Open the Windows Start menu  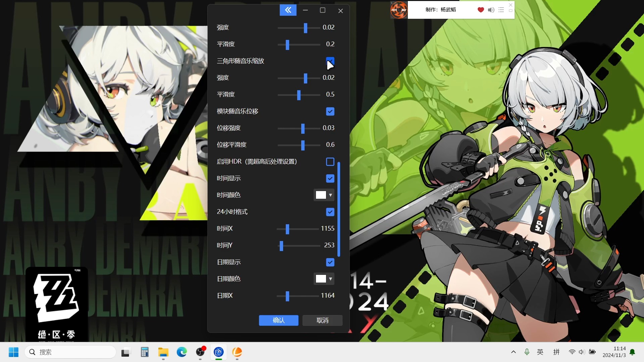pyautogui.click(x=13, y=352)
